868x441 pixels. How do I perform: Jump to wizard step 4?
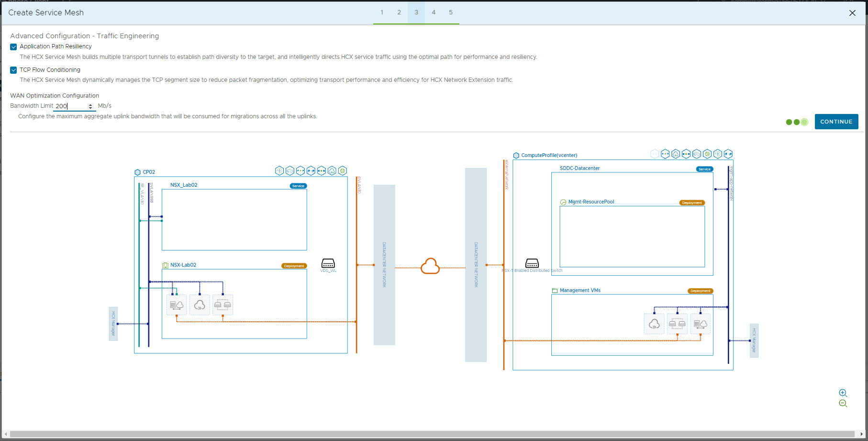coord(434,12)
